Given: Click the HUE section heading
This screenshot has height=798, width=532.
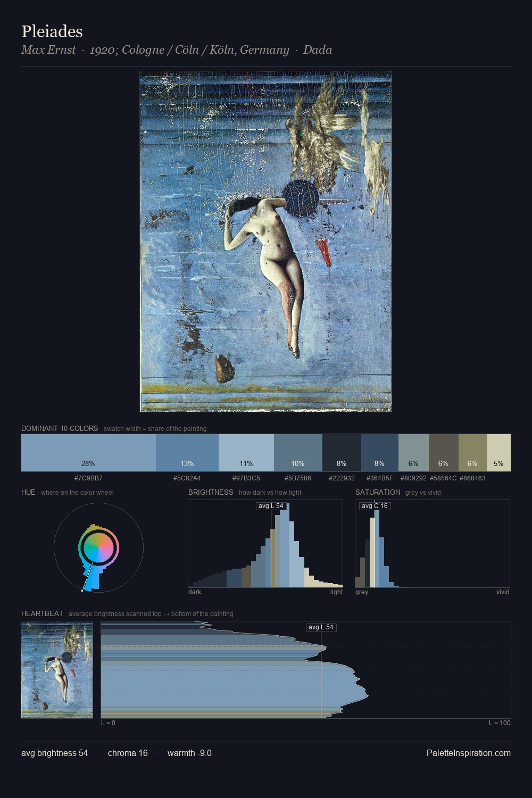Looking at the screenshot, I should pyautogui.click(x=28, y=492).
